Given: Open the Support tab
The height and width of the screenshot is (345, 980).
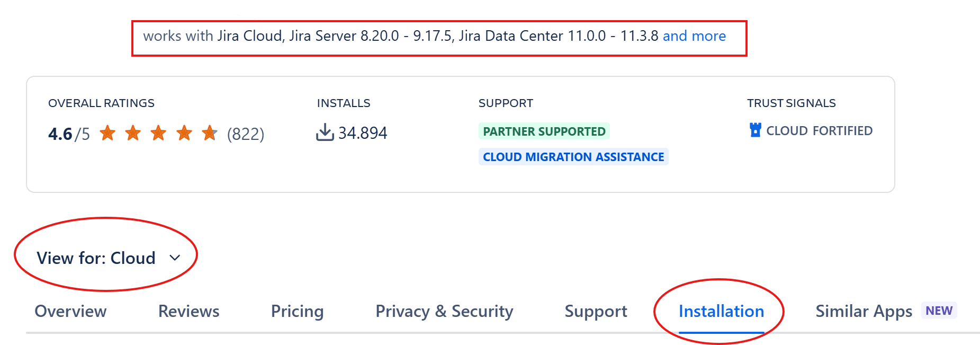Looking at the screenshot, I should pyautogui.click(x=596, y=311).
